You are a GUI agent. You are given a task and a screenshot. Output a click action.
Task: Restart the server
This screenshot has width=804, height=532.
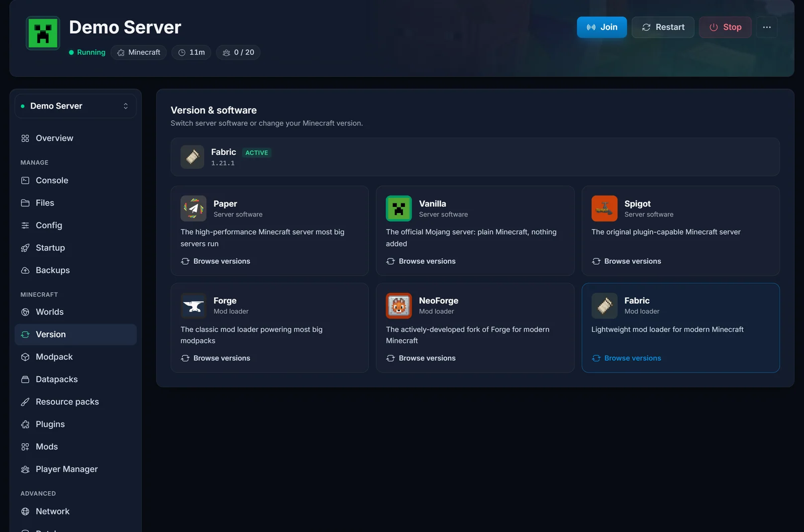(663, 27)
